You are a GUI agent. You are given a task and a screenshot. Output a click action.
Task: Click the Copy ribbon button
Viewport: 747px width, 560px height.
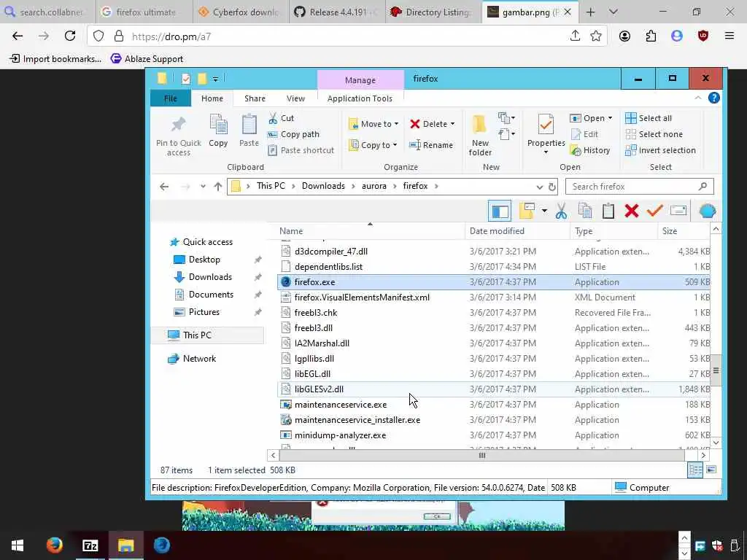218,131
